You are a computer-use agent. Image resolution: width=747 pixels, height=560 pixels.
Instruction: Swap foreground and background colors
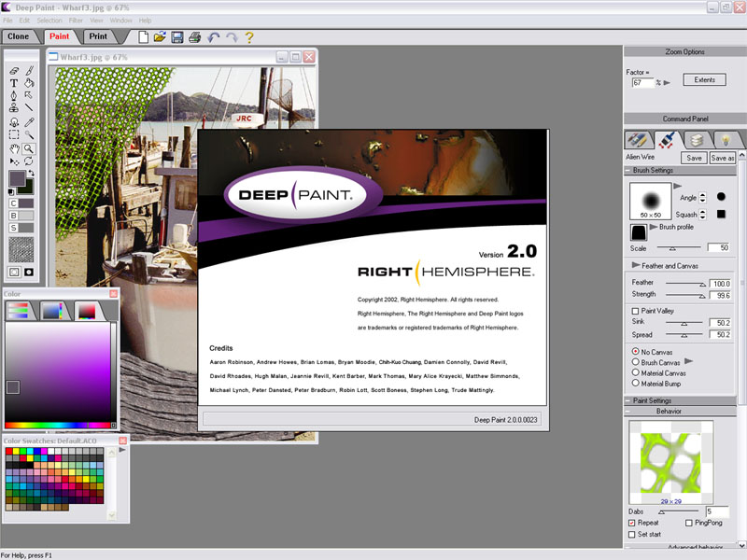(x=31, y=174)
